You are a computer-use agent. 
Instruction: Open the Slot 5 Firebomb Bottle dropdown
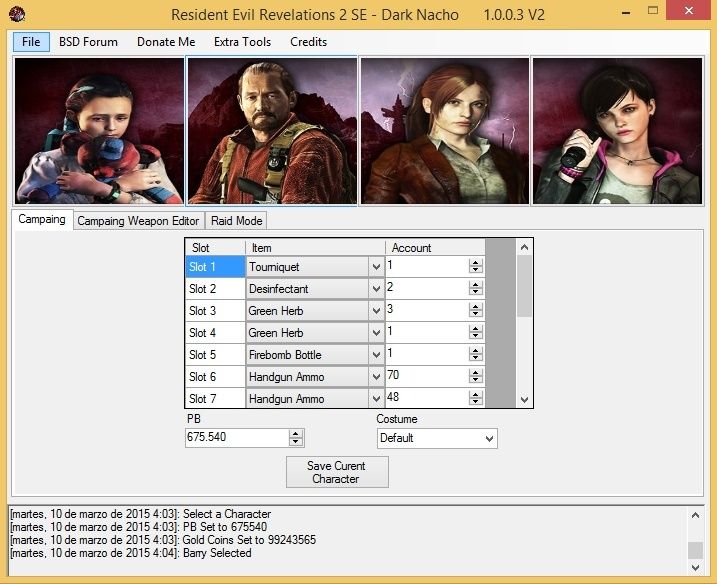click(376, 356)
